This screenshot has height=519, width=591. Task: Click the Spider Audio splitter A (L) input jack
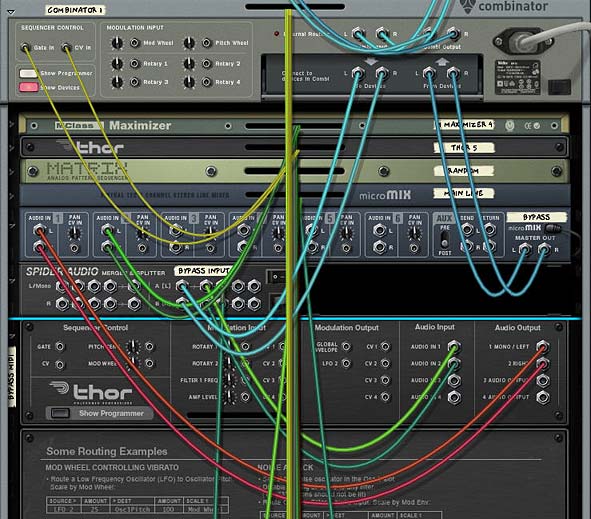pos(182,286)
